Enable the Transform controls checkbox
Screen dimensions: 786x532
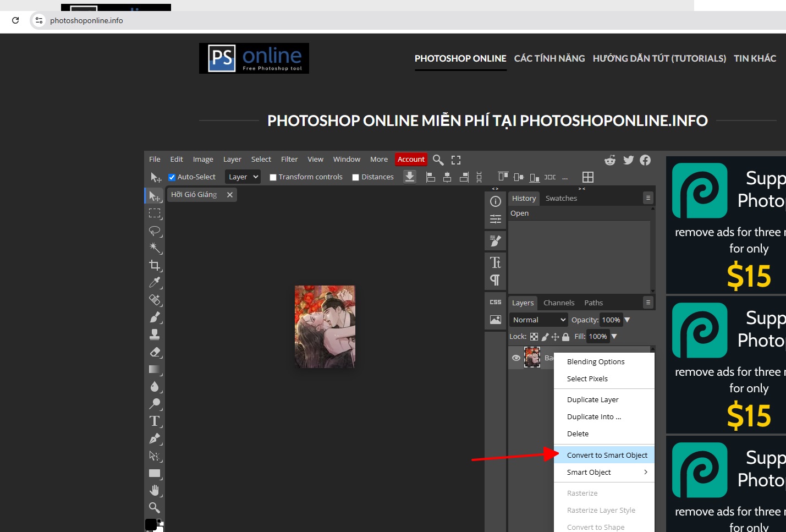pos(273,177)
